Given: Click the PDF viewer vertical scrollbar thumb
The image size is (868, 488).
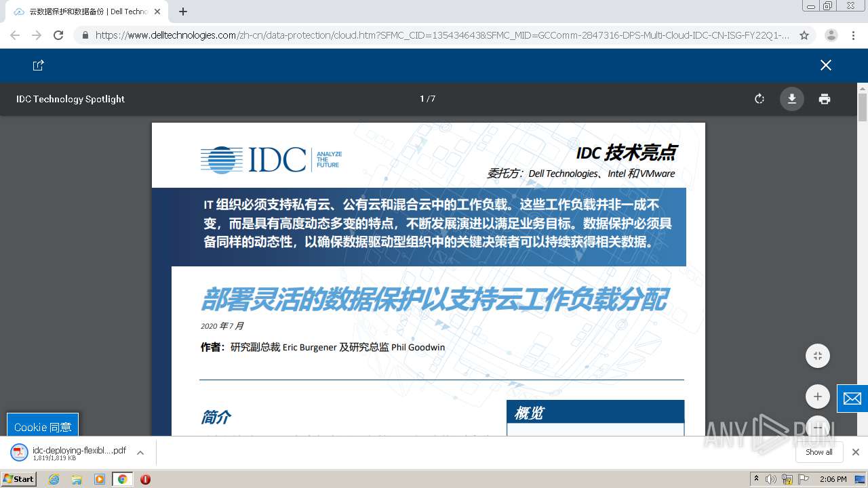Looking at the screenshot, I should coord(863,108).
